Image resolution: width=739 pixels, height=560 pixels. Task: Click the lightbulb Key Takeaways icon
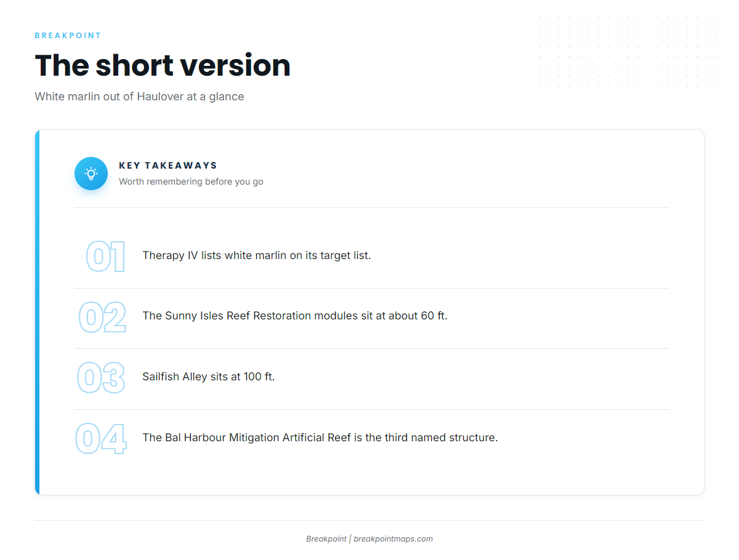[91, 174]
